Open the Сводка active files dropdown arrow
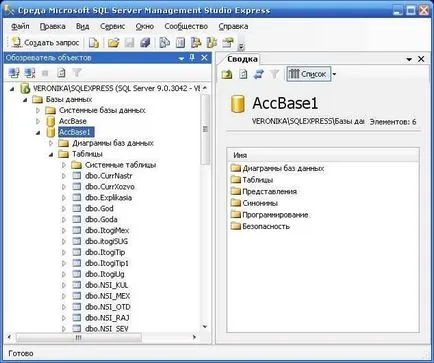434x363 pixels. pyautogui.click(x=409, y=59)
